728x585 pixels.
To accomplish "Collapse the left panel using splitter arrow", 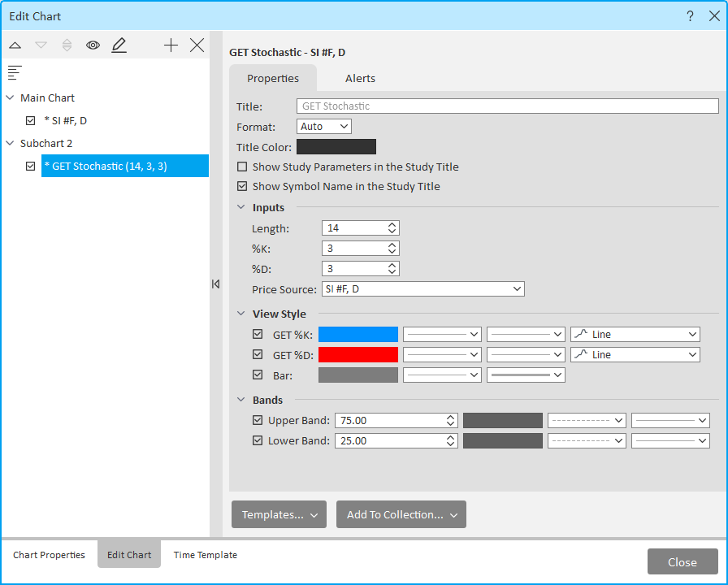I will pos(215,284).
